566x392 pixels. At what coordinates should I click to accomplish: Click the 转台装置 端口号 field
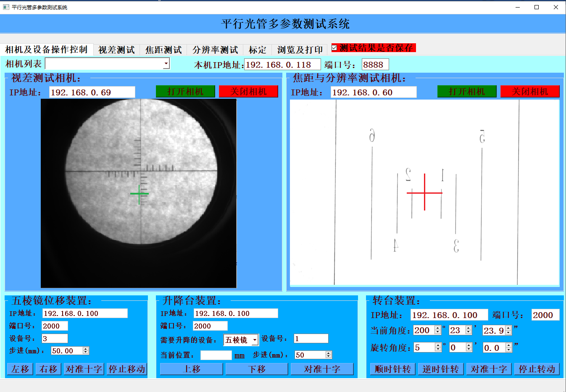tap(545, 315)
